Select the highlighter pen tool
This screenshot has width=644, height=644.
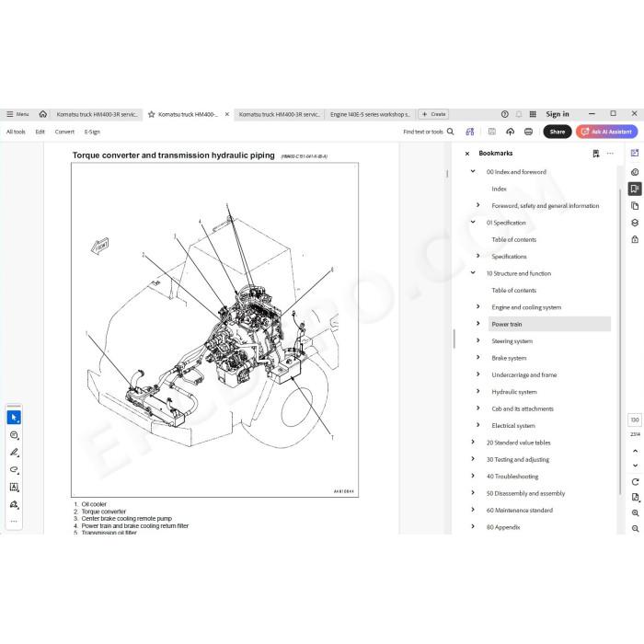click(14, 453)
